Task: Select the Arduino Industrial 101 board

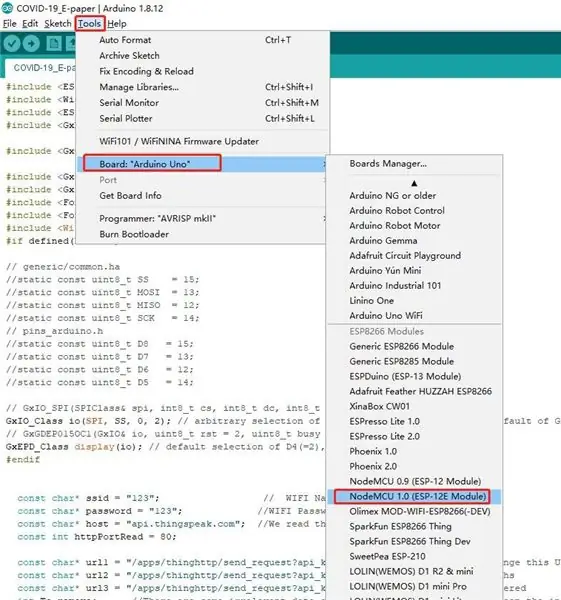Action: [414, 285]
